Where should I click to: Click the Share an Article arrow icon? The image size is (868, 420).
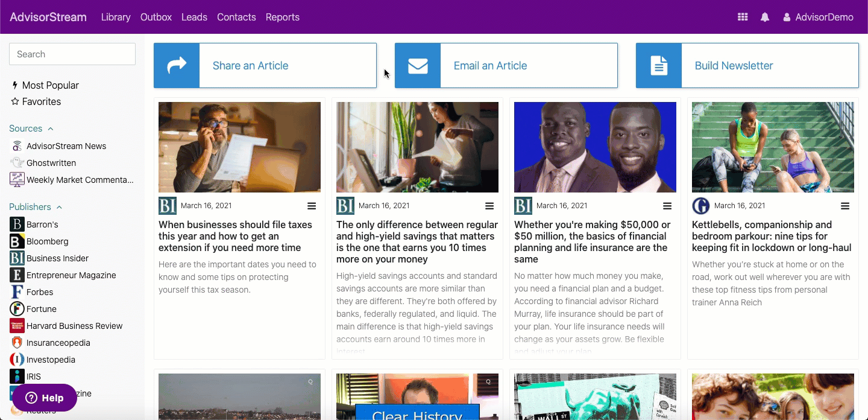[177, 65]
